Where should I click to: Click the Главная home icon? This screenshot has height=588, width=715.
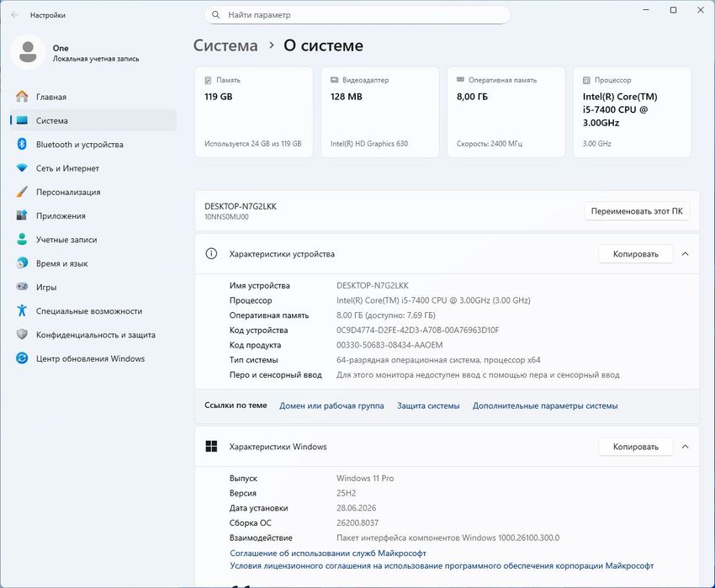pyautogui.click(x=22, y=97)
